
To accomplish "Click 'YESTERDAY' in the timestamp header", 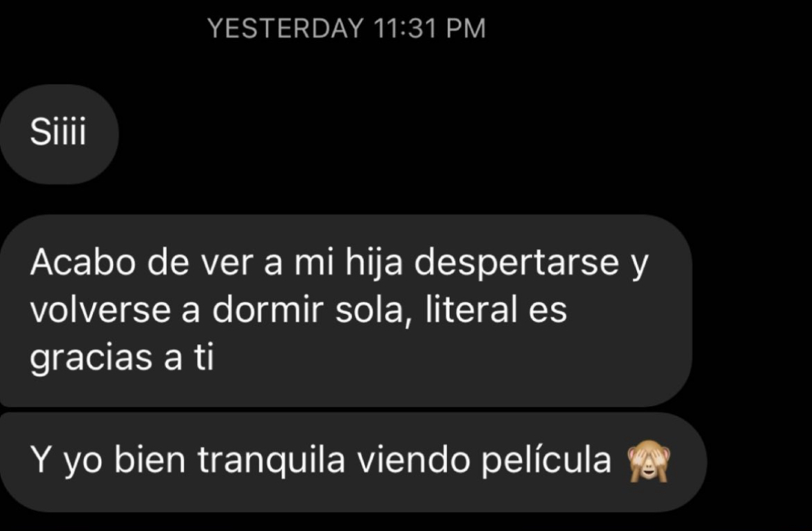I will [285, 28].
